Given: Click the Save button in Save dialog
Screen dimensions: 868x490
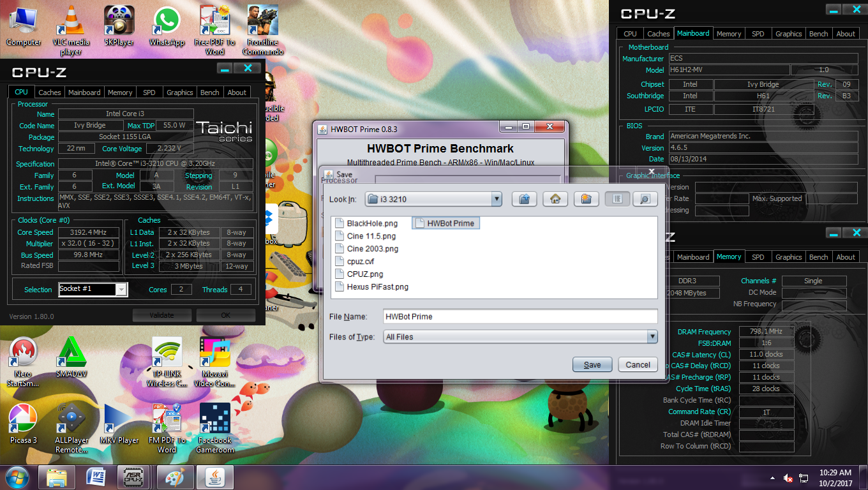Looking at the screenshot, I should point(592,364).
